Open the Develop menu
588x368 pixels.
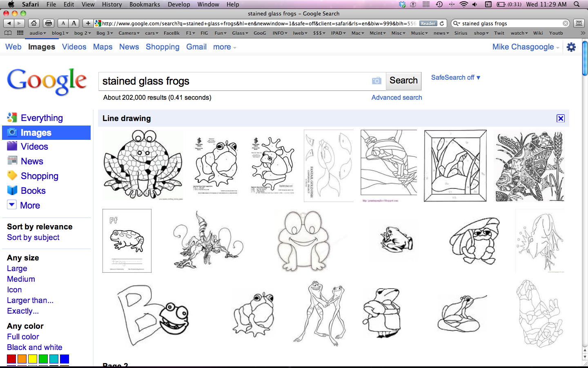pyautogui.click(x=179, y=4)
